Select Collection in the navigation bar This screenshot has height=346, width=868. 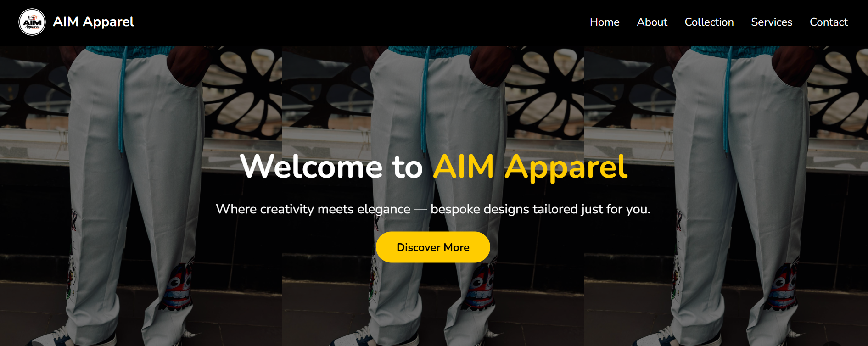click(x=709, y=22)
